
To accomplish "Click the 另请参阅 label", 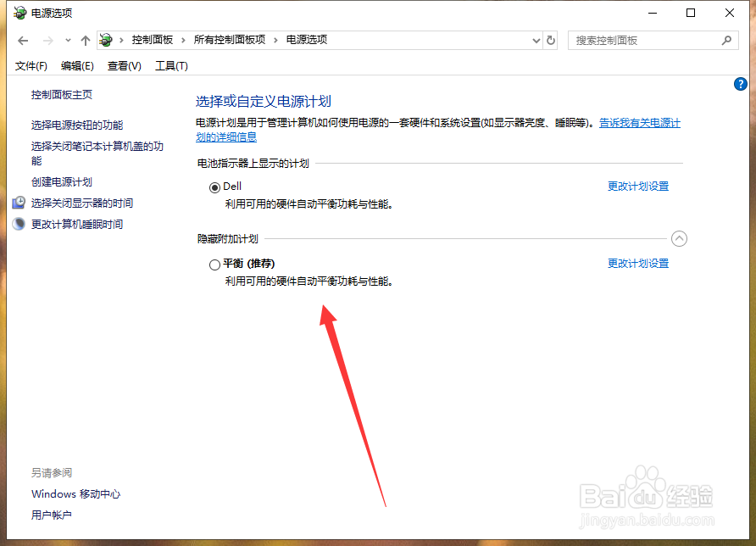I will (52, 473).
